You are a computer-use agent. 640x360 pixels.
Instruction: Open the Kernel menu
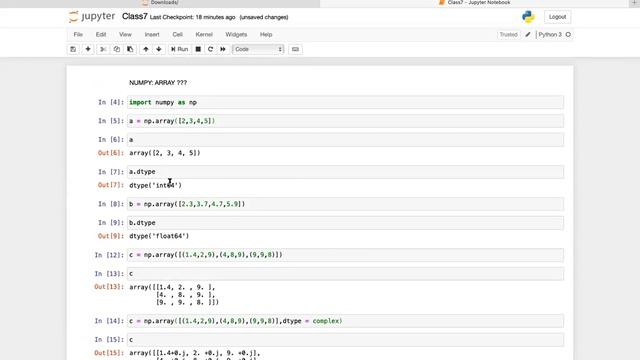(204, 35)
